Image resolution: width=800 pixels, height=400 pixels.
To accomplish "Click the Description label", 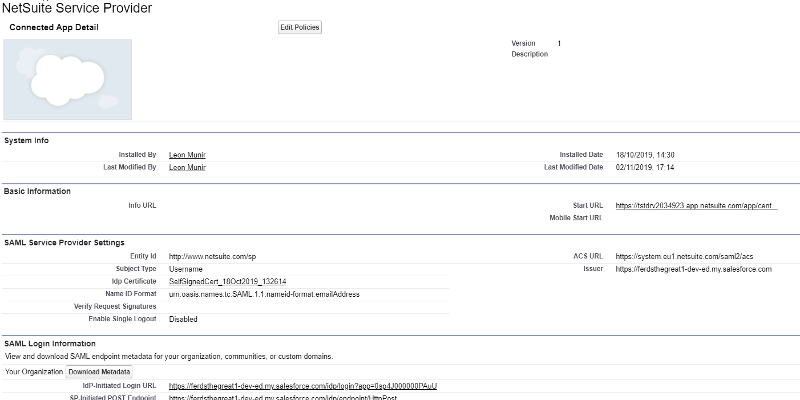I will 530,54.
